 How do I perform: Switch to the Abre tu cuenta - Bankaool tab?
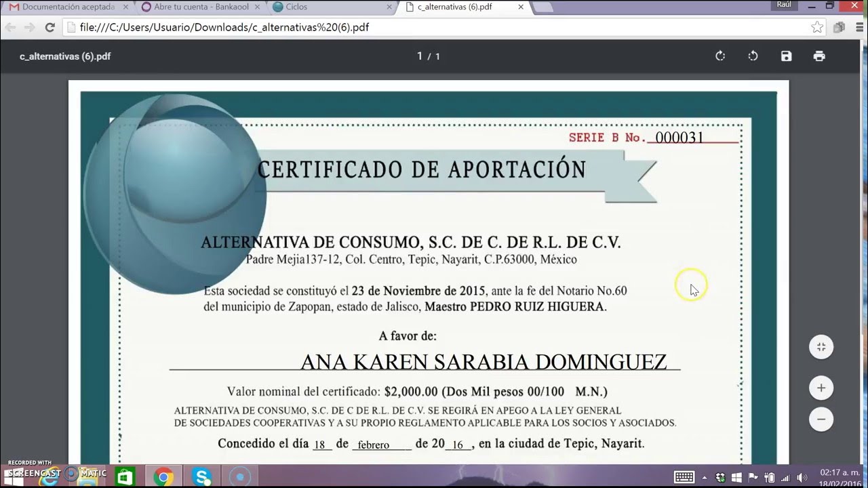(x=200, y=7)
